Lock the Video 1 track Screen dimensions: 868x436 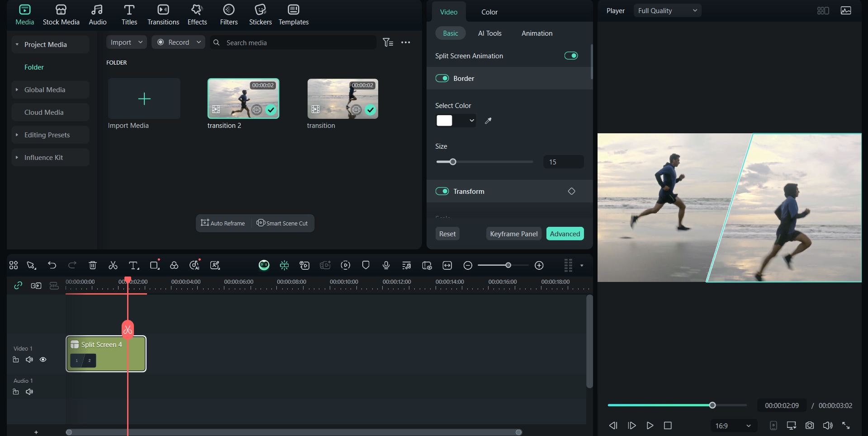click(16, 360)
